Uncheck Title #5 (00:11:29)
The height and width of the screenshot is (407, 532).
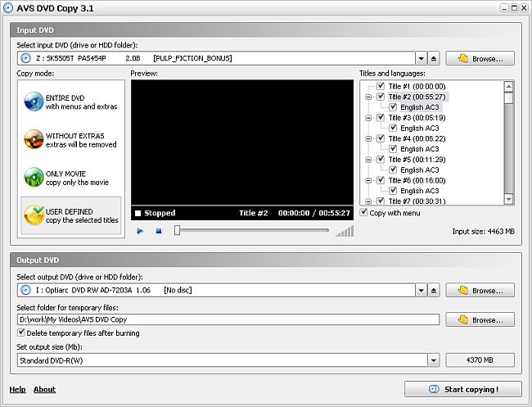coord(381,160)
